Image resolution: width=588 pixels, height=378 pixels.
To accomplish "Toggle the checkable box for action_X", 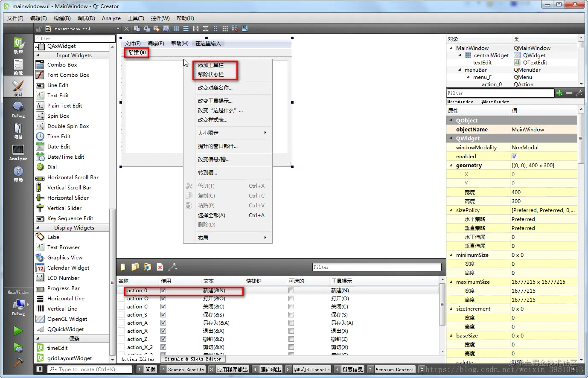I will pyautogui.click(x=291, y=331).
